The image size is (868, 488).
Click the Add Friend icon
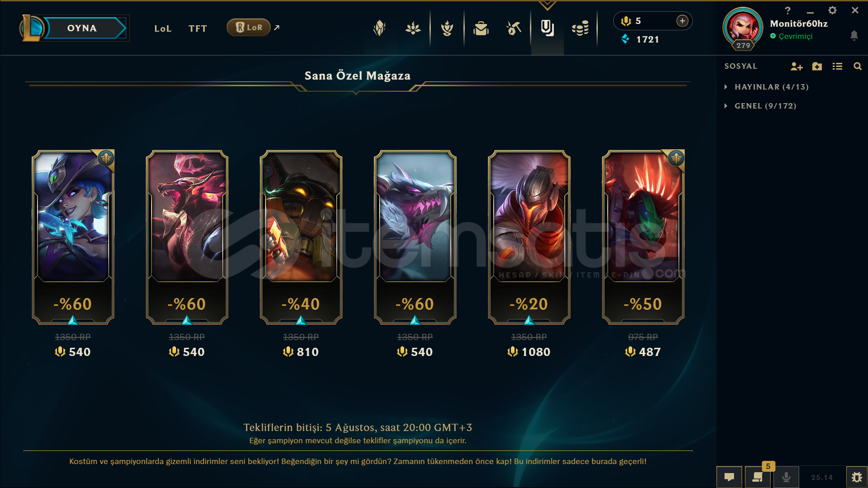[x=796, y=66]
